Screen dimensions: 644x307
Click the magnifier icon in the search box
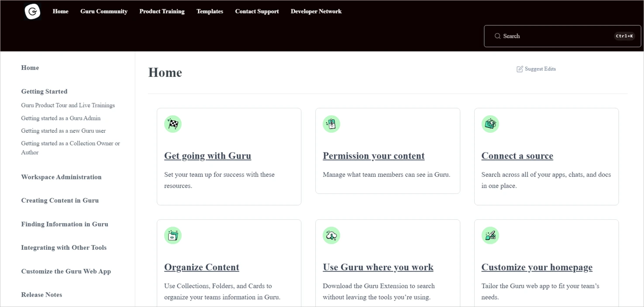click(x=497, y=36)
